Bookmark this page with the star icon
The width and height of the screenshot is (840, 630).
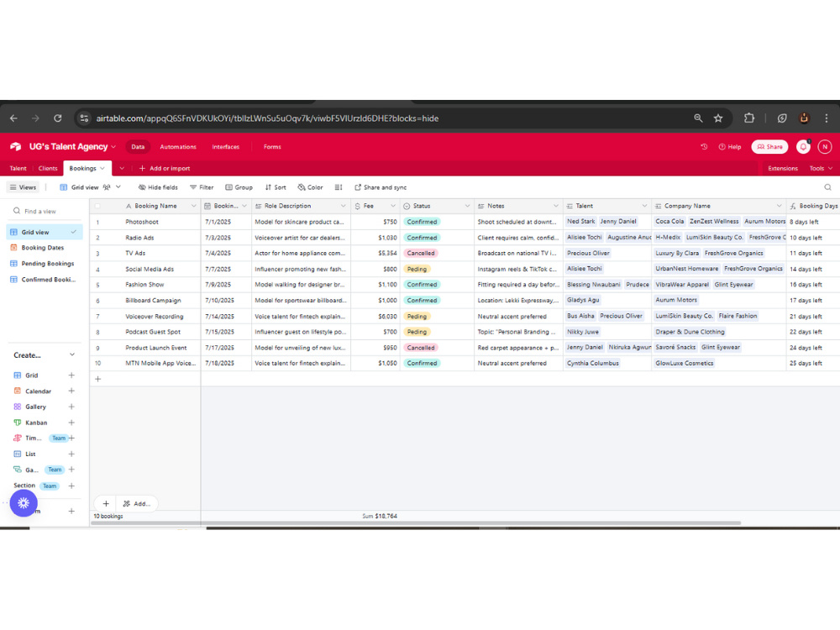click(718, 118)
